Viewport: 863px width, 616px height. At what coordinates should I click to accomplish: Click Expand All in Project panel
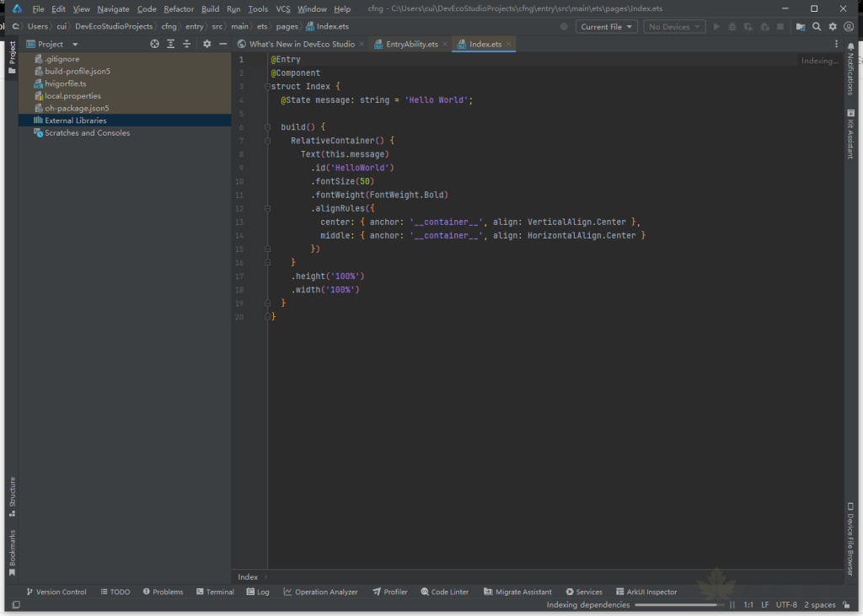click(x=170, y=44)
